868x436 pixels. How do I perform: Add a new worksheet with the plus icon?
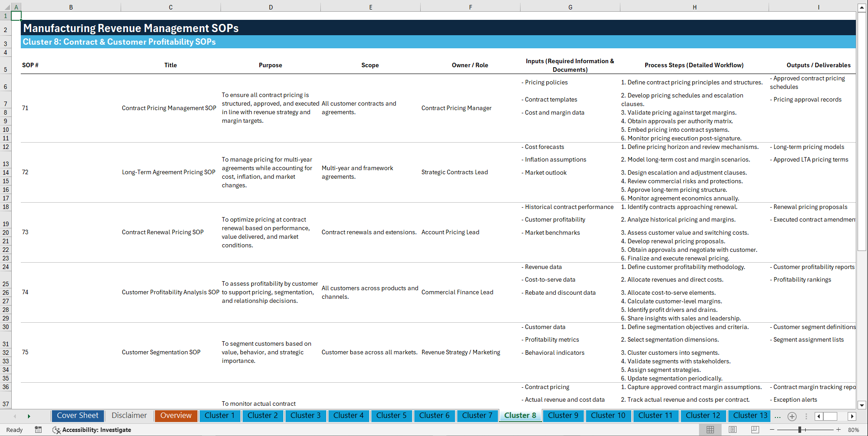792,416
